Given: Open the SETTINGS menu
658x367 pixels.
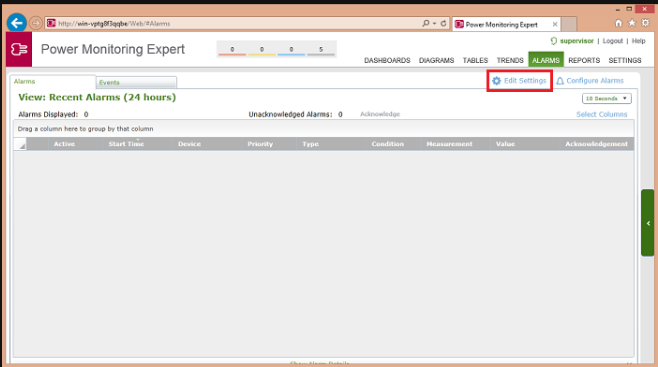Looking at the screenshot, I should pyautogui.click(x=625, y=60).
